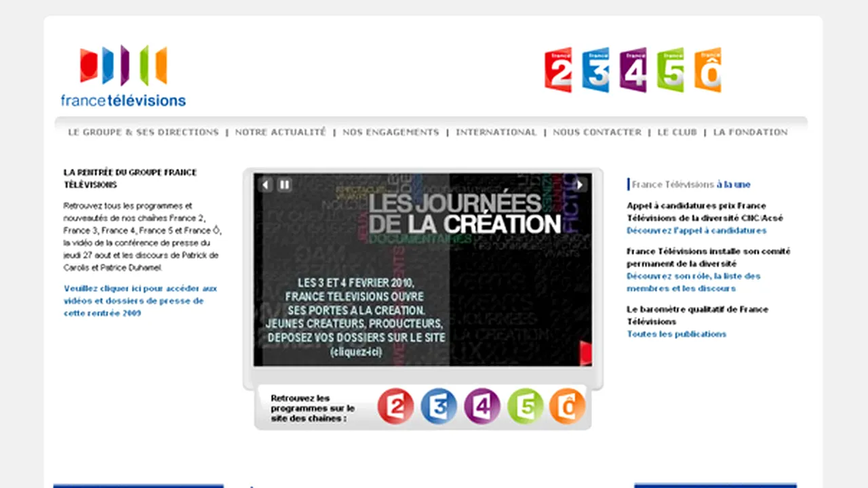This screenshot has width=868, height=488.
Task: Click Le baromètre qualitatif de France Télévisions text
Action: 697,315
